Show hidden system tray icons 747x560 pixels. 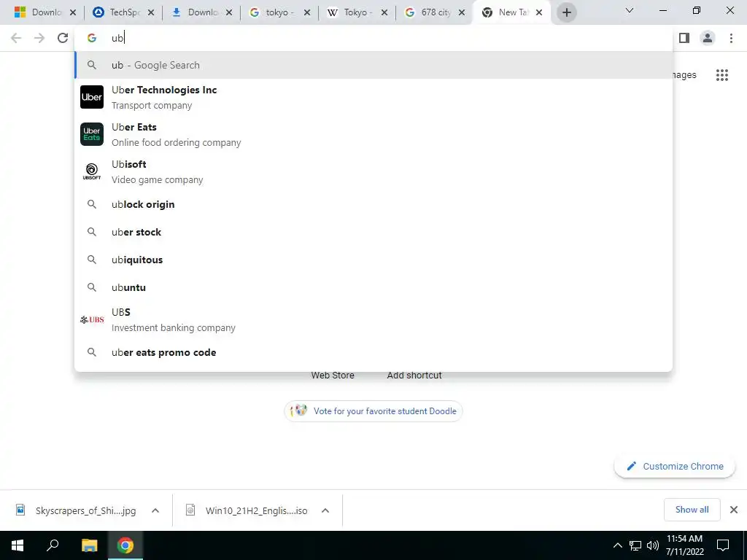617,545
